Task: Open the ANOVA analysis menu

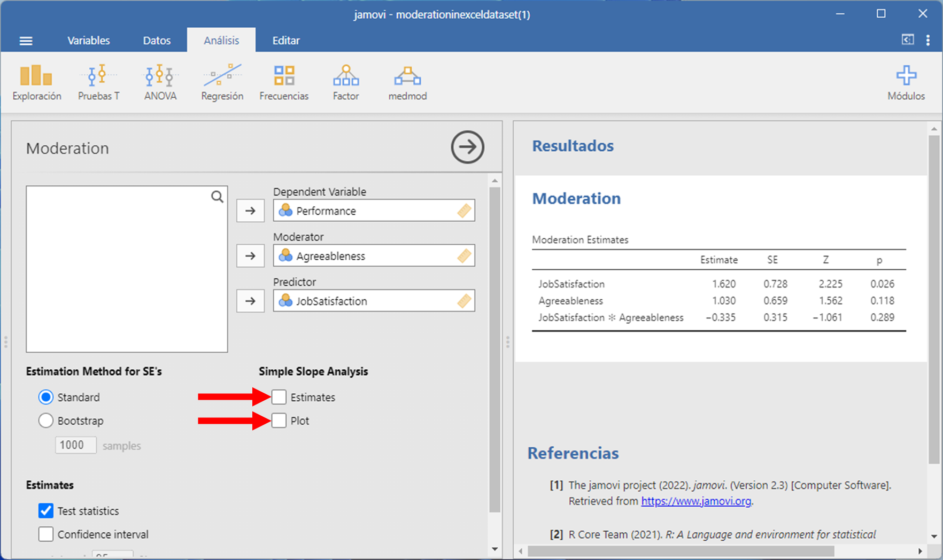Action: tap(160, 82)
